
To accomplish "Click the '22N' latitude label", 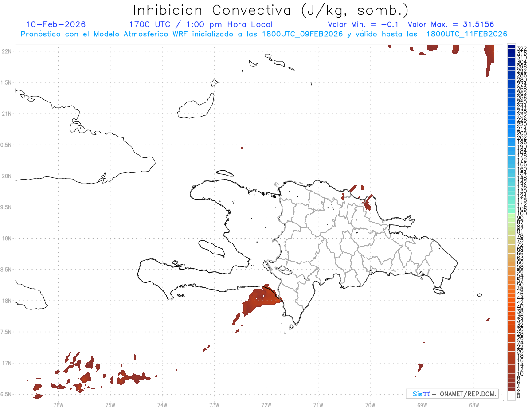I will [7, 51].
